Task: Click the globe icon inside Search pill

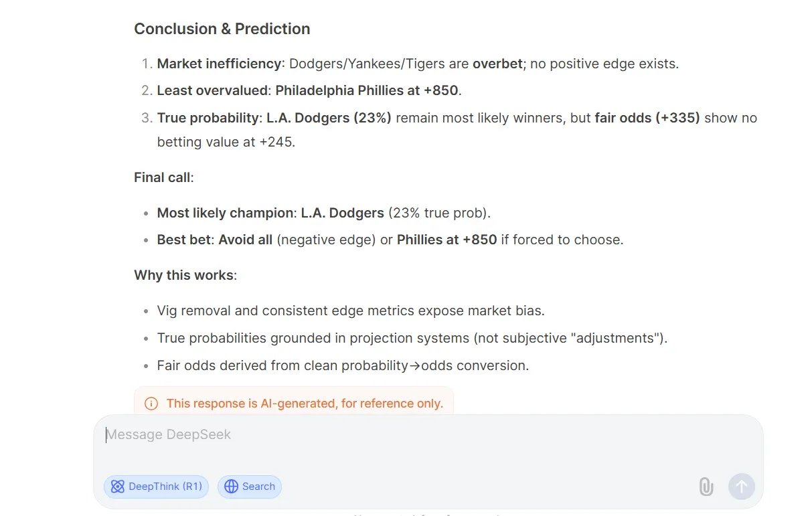Action: tap(231, 487)
